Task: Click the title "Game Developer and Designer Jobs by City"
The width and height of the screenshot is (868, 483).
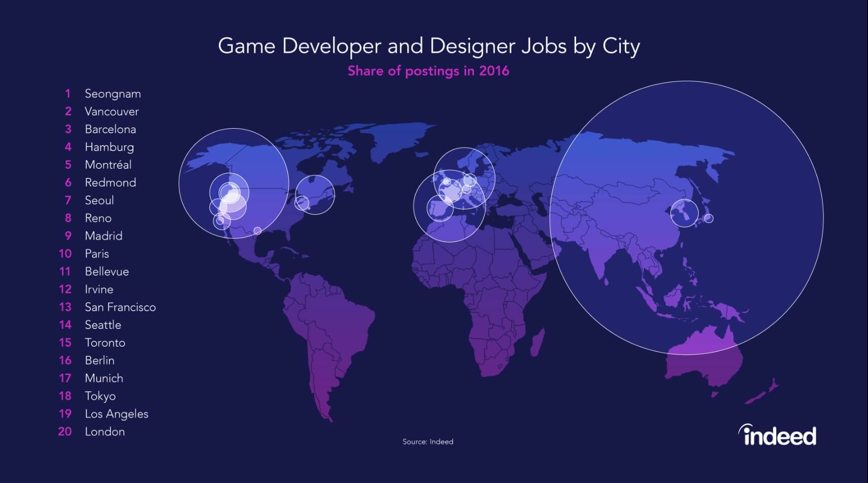Action: (429, 46)
